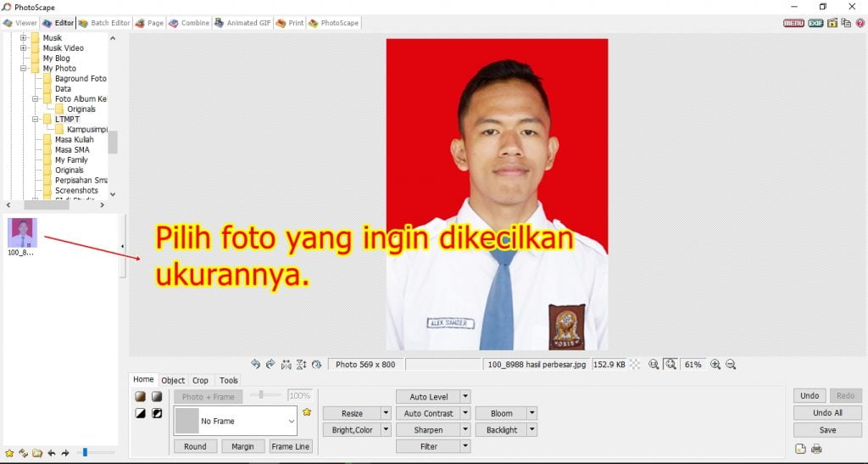Viewport: 868px width, 464px height.
Task: Click the yellow star beside the frame selector
Action: tap(307, 412)
